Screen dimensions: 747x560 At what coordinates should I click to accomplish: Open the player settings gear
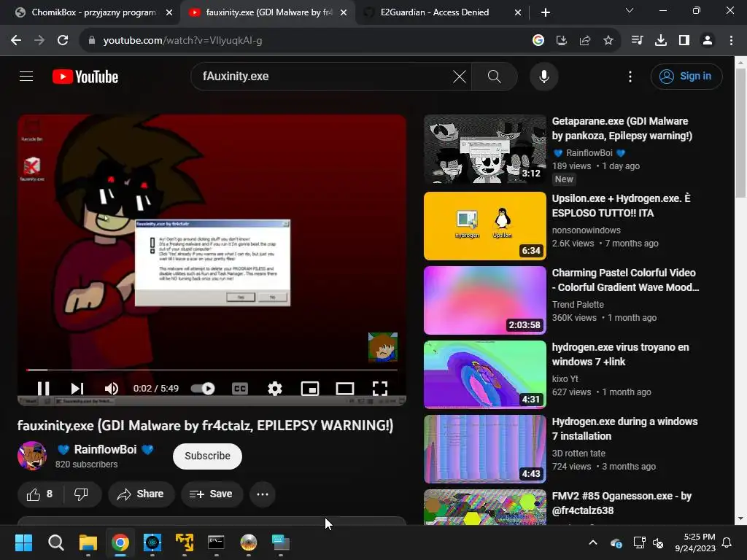pos(275,389)
